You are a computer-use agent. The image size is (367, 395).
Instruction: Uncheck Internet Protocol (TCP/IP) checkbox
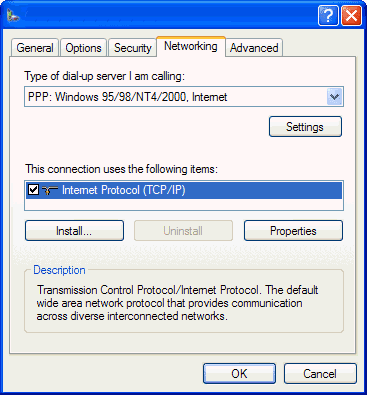34,190
